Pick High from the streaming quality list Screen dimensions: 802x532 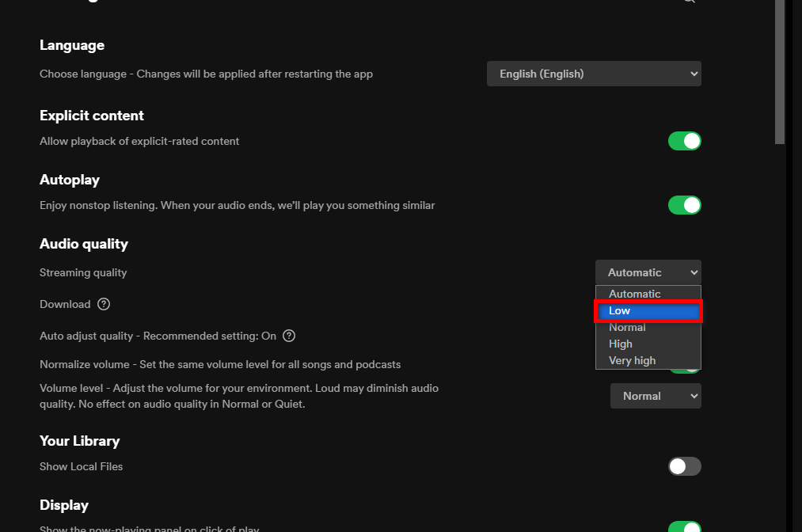[x=621, y=344]
